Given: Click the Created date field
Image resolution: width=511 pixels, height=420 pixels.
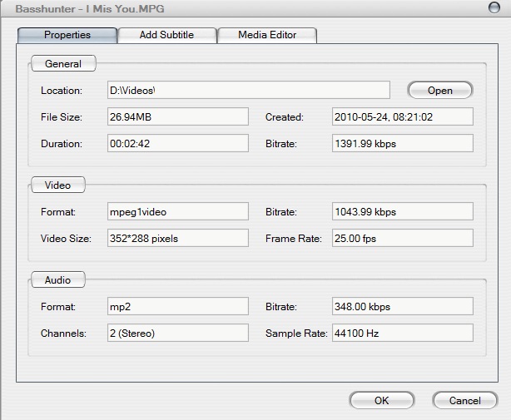Looking at the screenshot, I should 403,116.
